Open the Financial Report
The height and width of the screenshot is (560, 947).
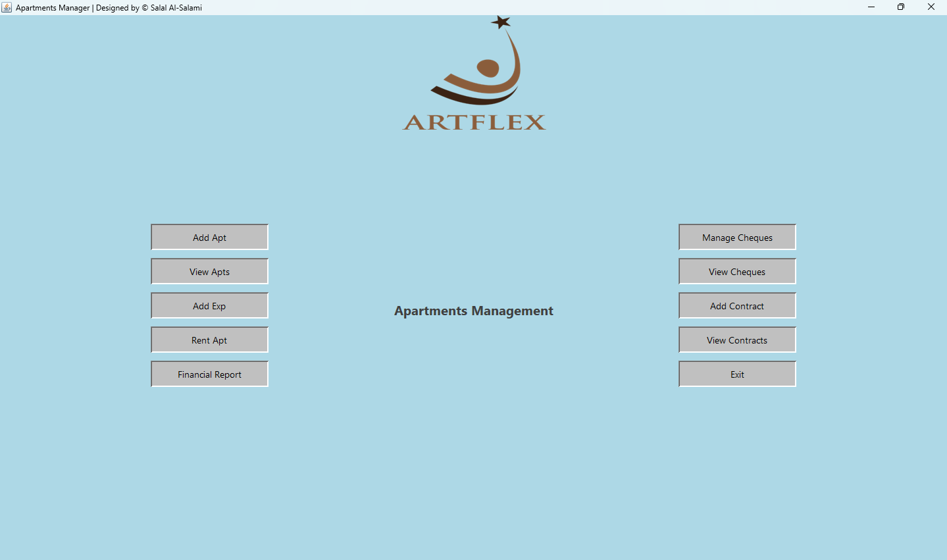209,374
